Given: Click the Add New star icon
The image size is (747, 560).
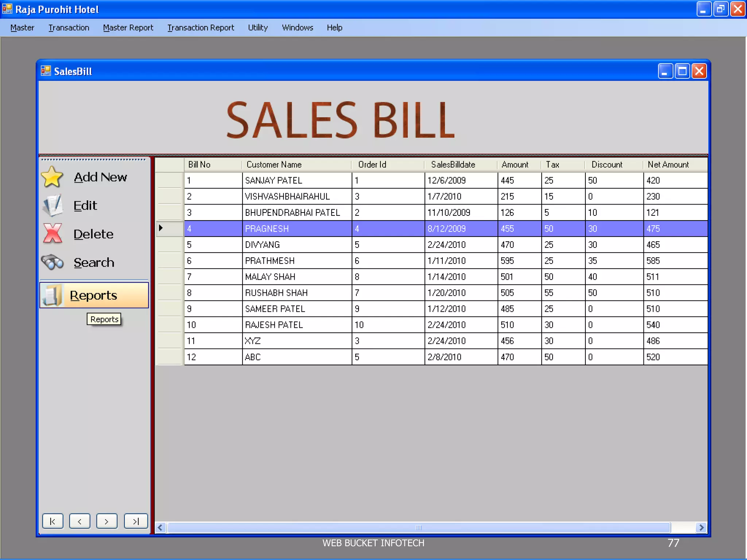Looking at the screenshot, I should tap(52, 177).
